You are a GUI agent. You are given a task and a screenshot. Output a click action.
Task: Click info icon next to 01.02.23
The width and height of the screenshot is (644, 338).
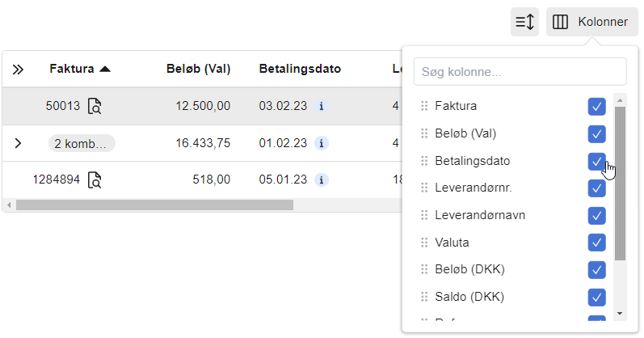[321, 143]
